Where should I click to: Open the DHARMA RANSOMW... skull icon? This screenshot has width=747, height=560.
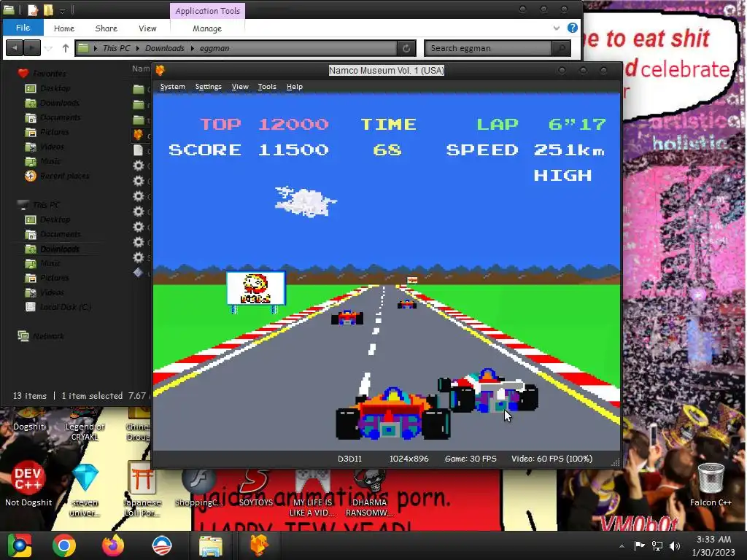pos(369,493)
